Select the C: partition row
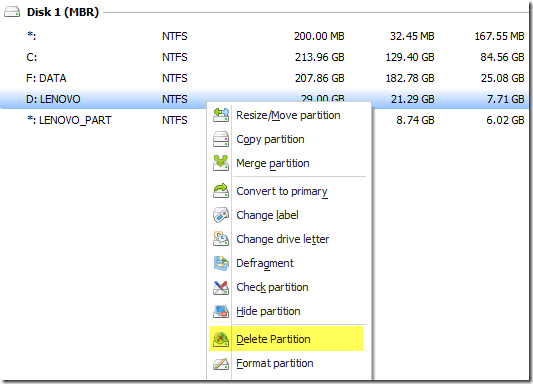 tap(264, 57)
